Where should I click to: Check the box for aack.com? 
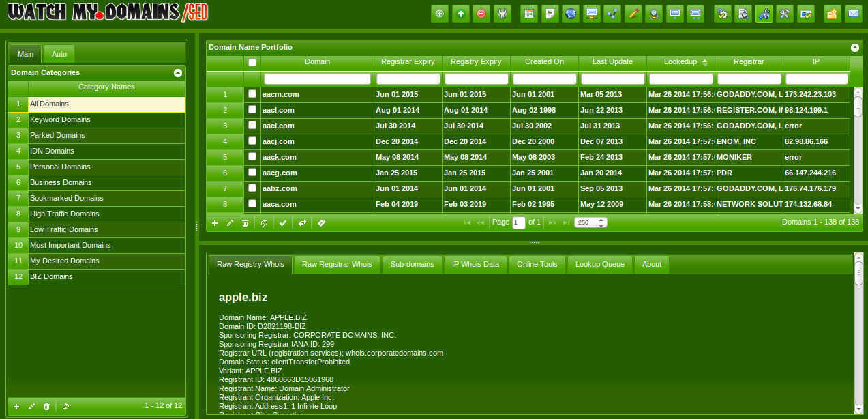pos(252,157)
